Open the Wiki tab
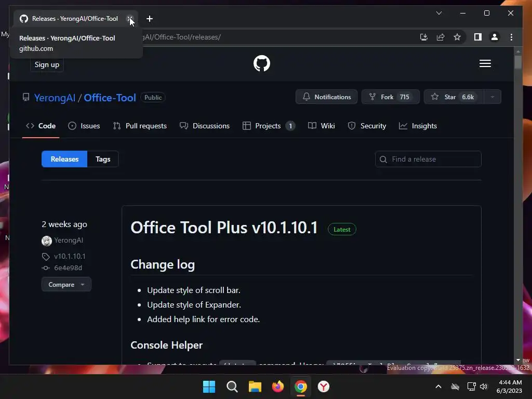Screen dimensions: 532x399 321,126
